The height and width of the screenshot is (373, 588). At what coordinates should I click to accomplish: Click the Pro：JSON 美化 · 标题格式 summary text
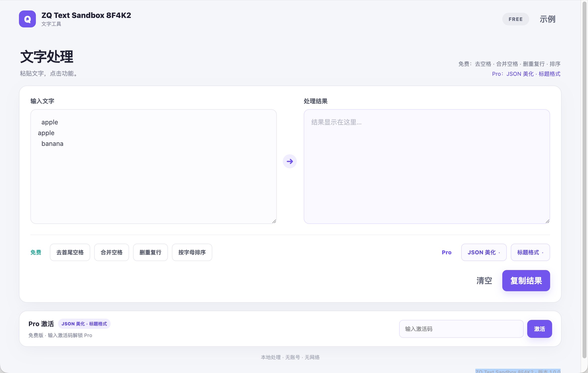coord(526,74)
